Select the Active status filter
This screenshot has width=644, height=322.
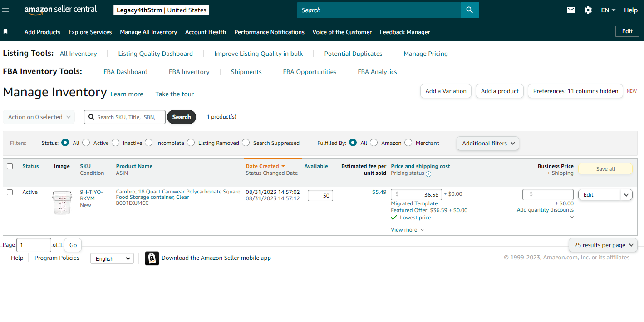(x=86, y=143)
